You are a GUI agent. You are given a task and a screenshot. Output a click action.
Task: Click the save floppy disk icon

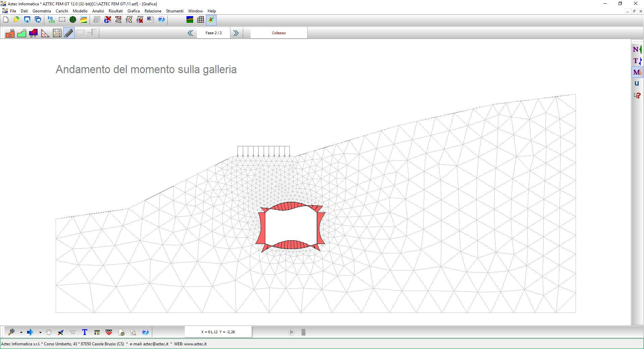[x=27, y=20]
